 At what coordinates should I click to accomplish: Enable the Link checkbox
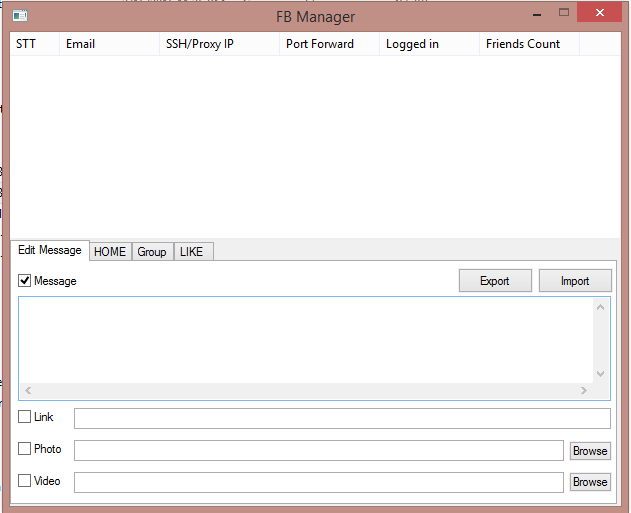25,416
